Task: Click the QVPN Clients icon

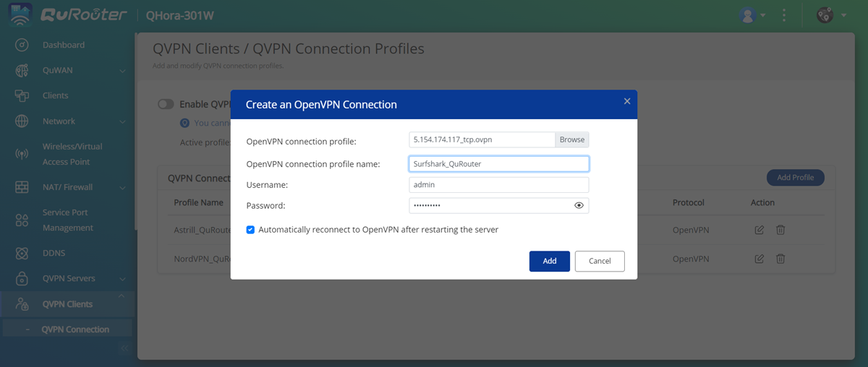Action: [22, 304]
